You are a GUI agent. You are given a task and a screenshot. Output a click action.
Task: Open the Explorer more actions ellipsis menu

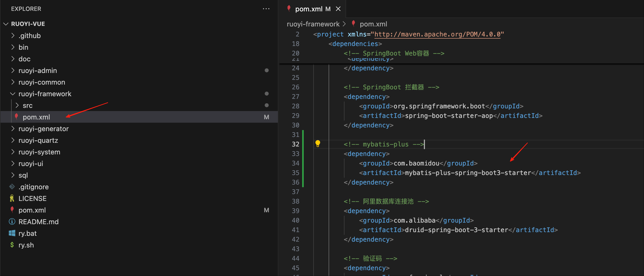click(x=266, y=9)
